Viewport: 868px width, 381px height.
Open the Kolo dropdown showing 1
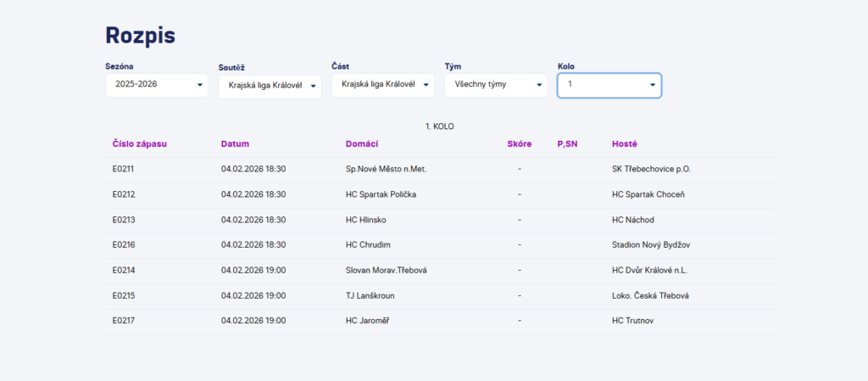pos(609,85)
